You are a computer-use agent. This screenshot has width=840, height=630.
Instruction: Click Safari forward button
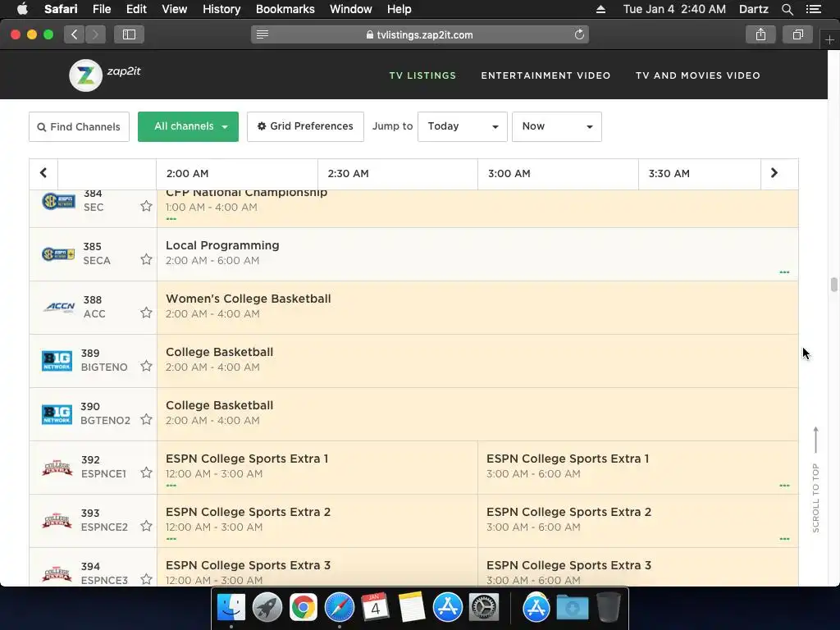tap(95, 34)
